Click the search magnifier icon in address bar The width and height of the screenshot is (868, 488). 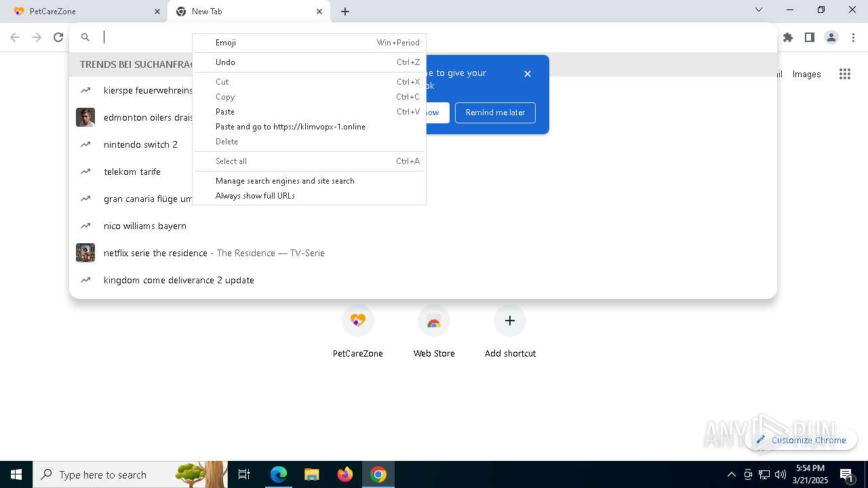85,37
